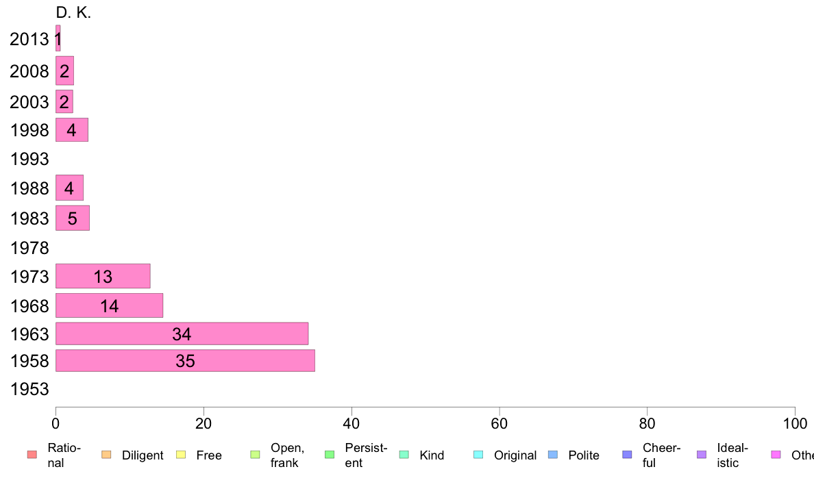The height and width of the screenshot is (504, 814).
Task: Click the 1998 bar labeled 4
Action: point(72,129)
